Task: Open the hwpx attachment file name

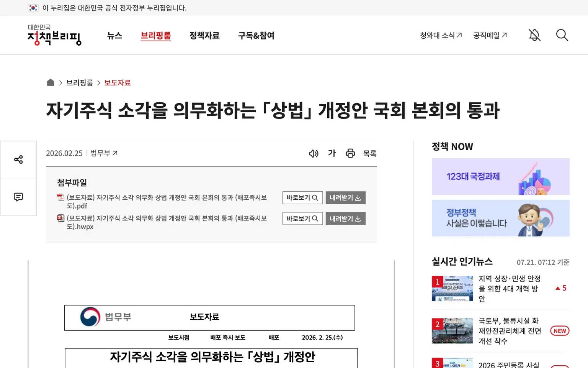Action: [167, 222]
